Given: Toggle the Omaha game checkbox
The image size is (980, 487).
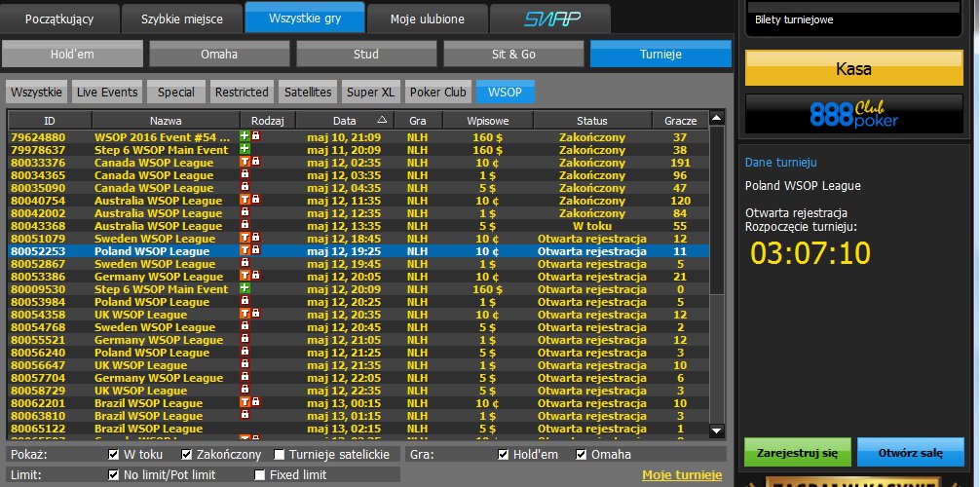Looking at the screenshot, I should click(x=582, y=455).
